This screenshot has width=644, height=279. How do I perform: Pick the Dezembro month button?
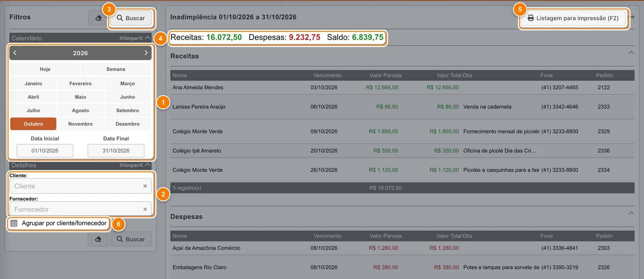pyautogui.click(x=128, y=124)
